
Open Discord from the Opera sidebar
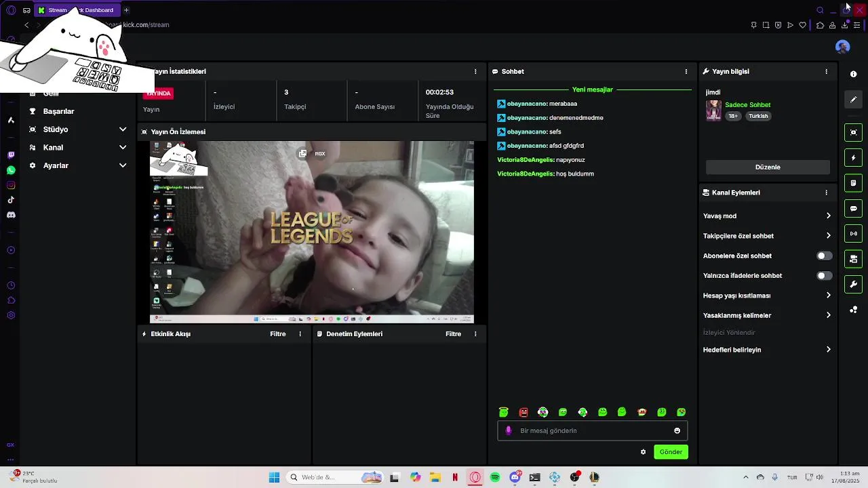pyautogui.click(x=11, y=215)
